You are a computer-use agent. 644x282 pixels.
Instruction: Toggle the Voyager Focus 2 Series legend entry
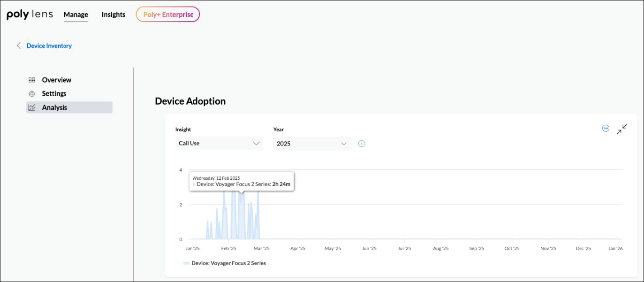(224, 263)
